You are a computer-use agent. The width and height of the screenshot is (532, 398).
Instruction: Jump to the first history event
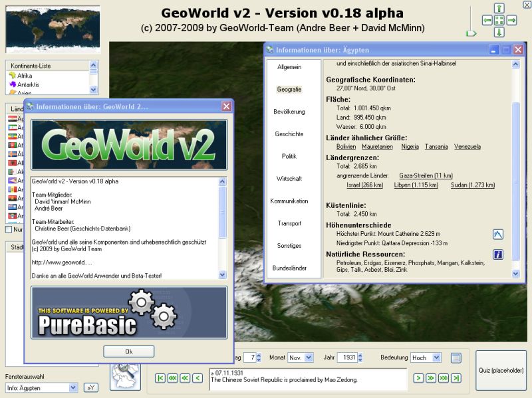[x=160, y=378]
